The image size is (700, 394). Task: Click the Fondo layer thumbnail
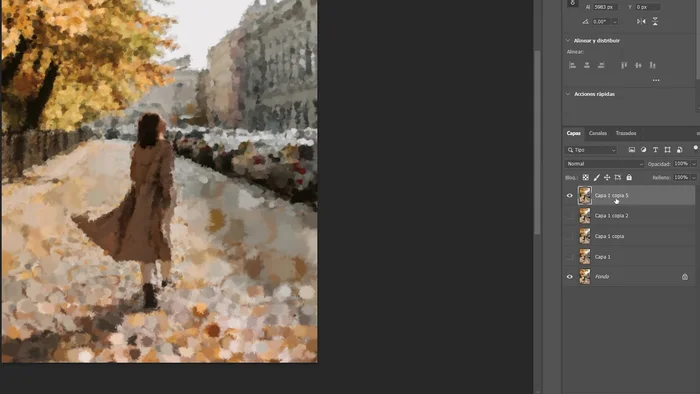(x=585, y=277)
